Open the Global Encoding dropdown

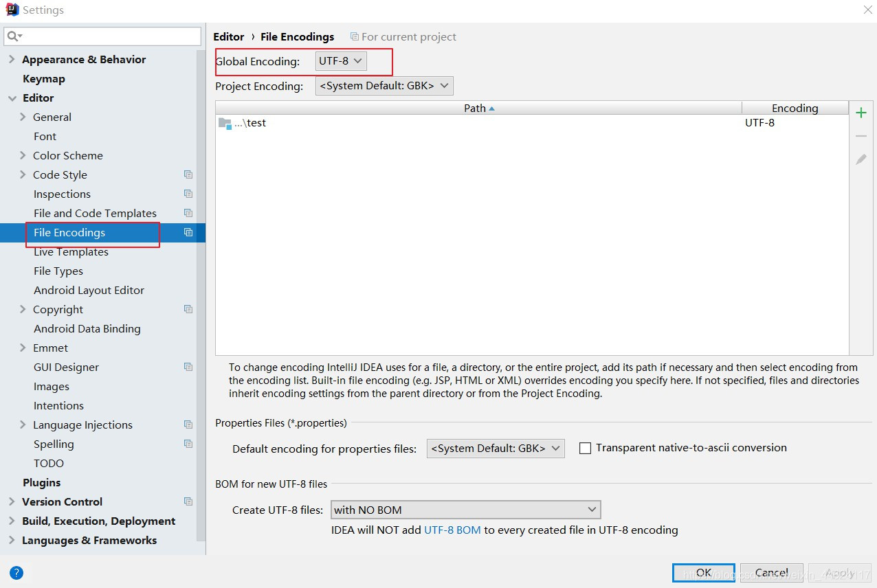tap(341, 61)
